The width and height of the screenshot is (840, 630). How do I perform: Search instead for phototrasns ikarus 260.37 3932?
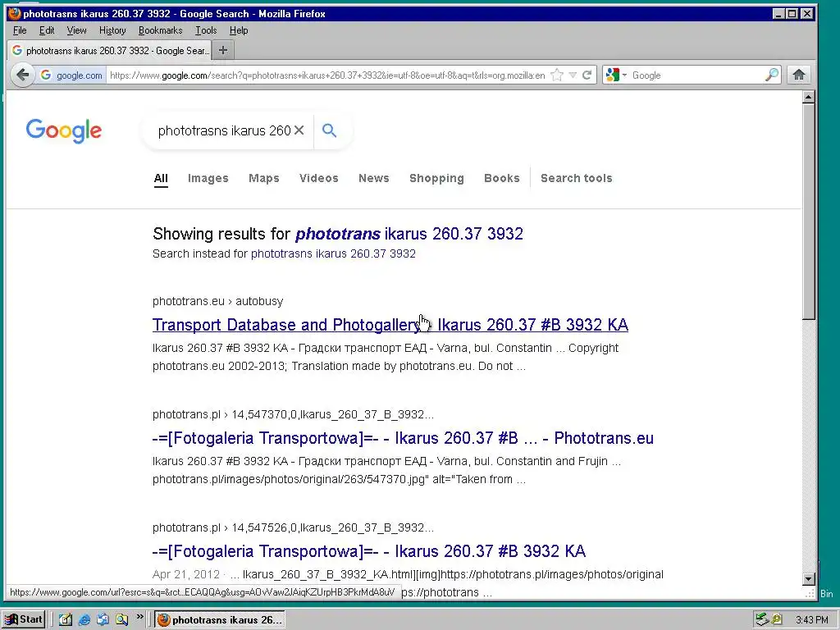pyautogui.click(x=333, y=253)
